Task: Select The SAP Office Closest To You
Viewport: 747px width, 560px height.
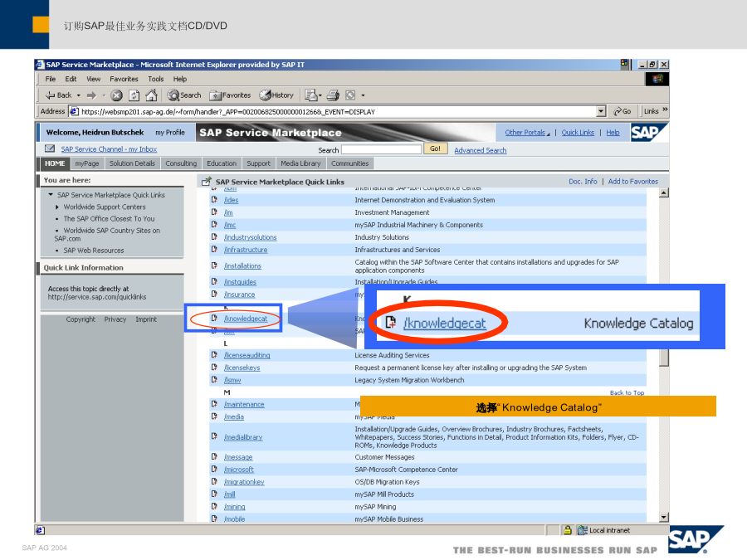Action: click(109, 218)
